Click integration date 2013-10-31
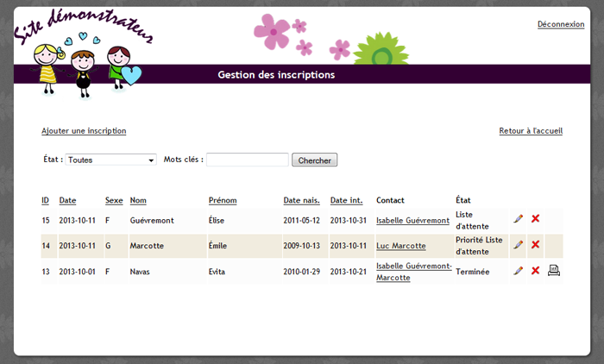 click(349, 221)
